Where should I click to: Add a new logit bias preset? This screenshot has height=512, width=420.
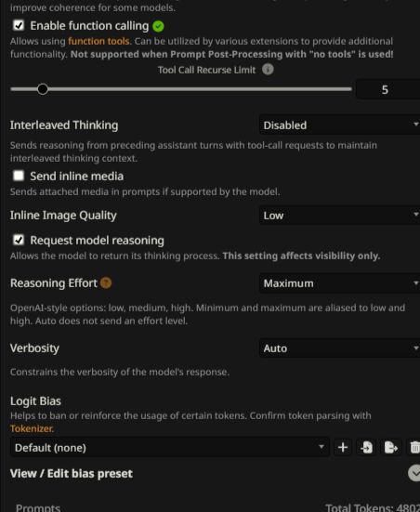(x=343, y=447)
